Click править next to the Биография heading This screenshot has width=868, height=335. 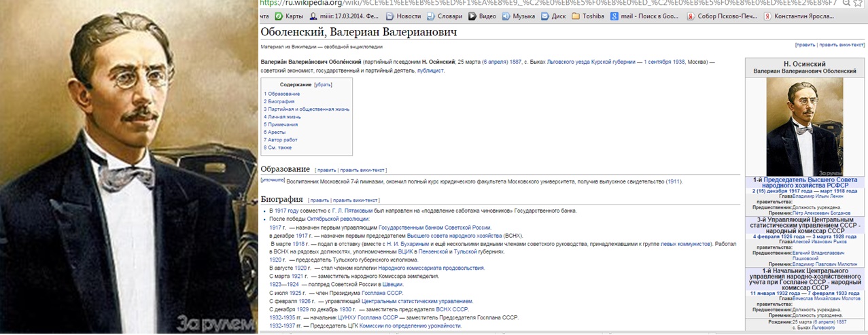319,200
